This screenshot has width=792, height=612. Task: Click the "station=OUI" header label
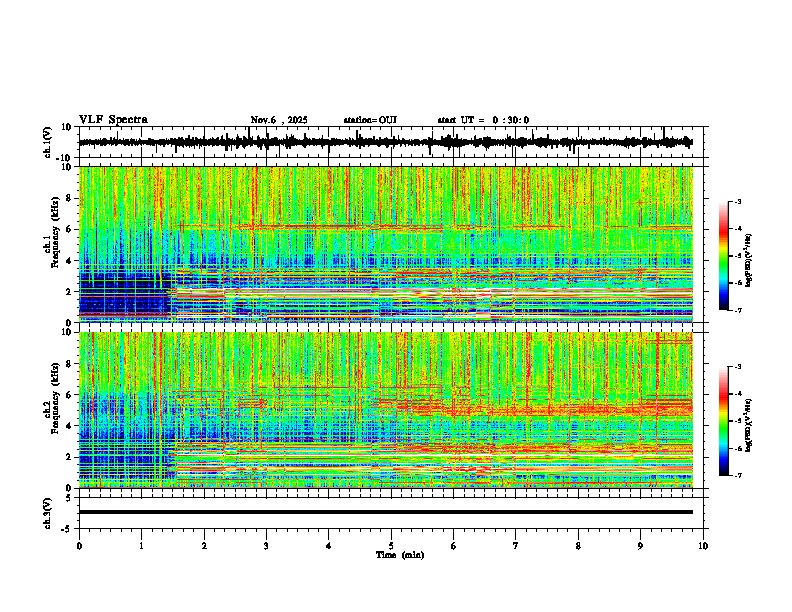[370, 120]
